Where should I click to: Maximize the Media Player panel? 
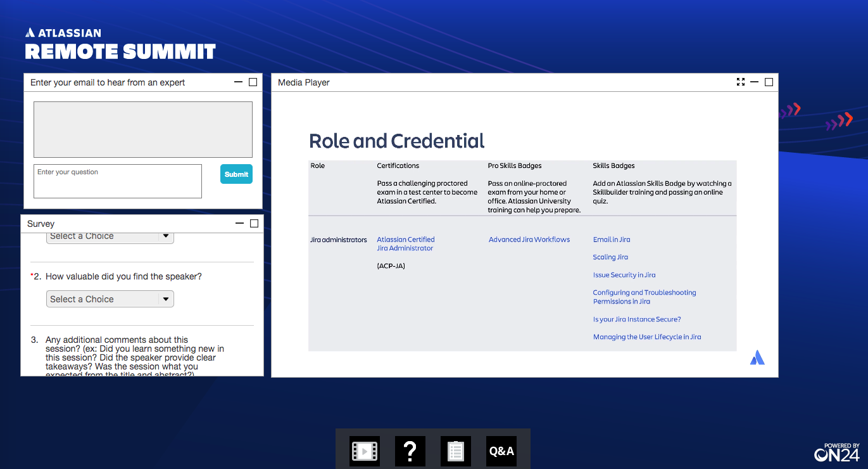(769, 82)
